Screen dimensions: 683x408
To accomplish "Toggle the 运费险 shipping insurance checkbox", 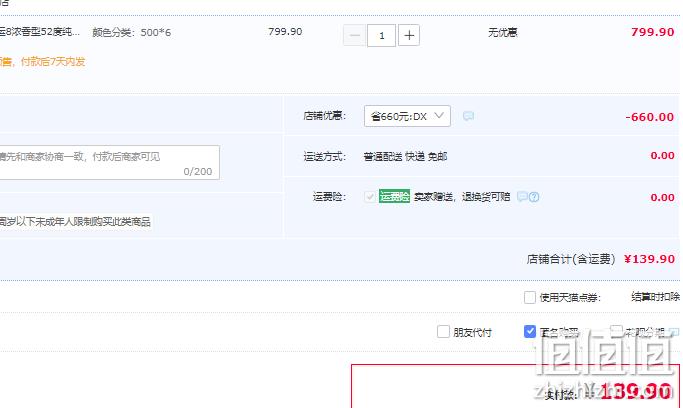I will click(x=370, y=197).
